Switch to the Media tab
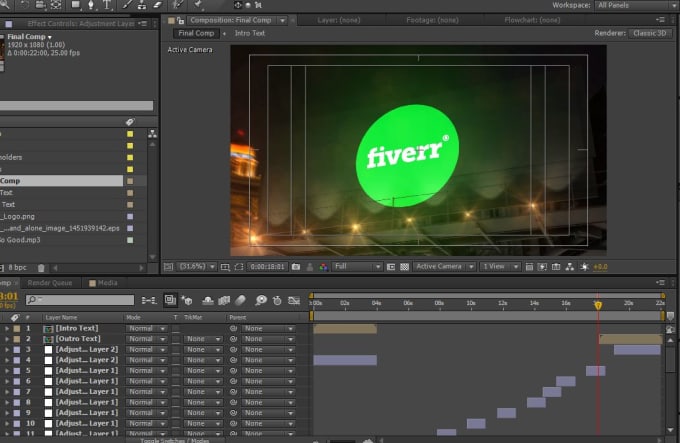This screenshot has height=443, width=680. click(x=103, y=283)
